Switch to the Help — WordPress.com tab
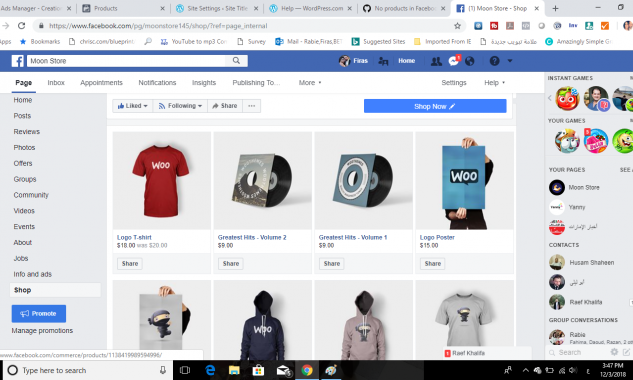The image size is (633, 380). coord(310,8)
